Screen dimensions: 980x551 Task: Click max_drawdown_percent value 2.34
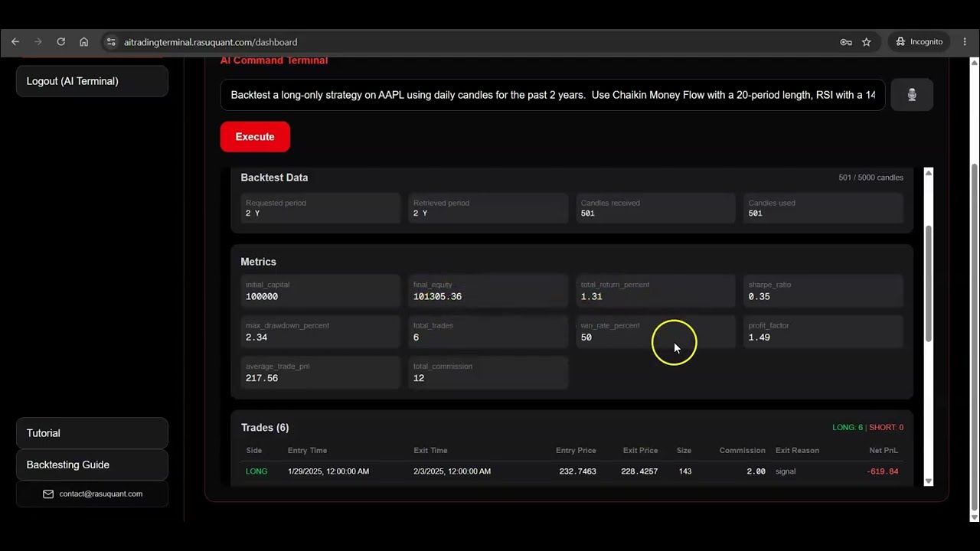(256, 337)
